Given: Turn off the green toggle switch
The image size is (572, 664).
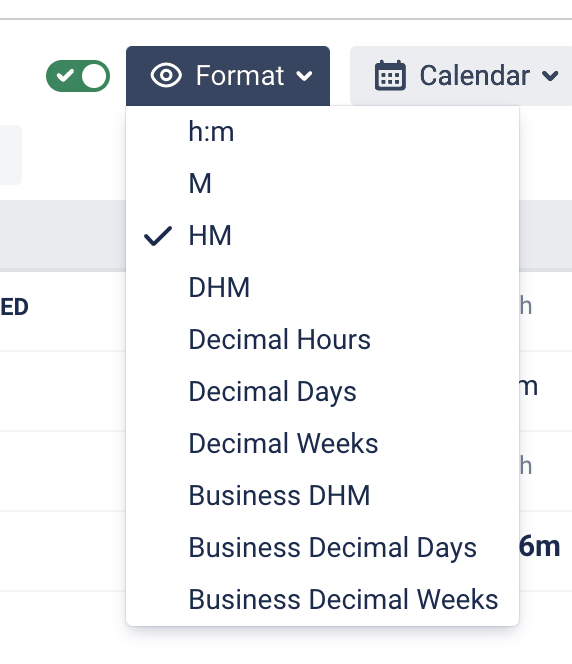Looking at the screenshot, I should [x=78, y=76].
